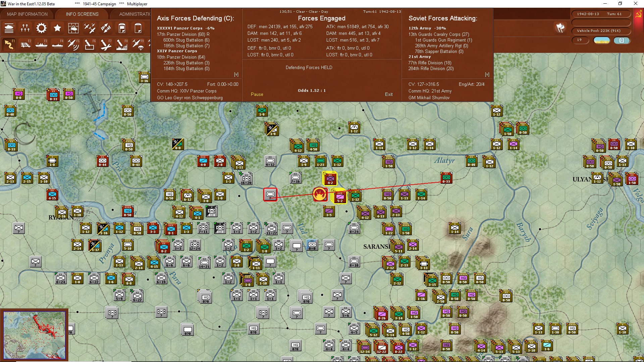Open the Map Information tab
Screen dimensions: 644x362
pos(27,14)
